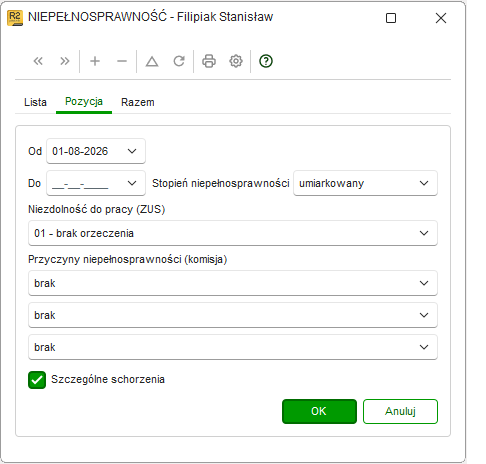486x464 pixels.
Task: Expand Stopień niepełnosprawności dropdown showing umiarkowany
Action: 365,183
